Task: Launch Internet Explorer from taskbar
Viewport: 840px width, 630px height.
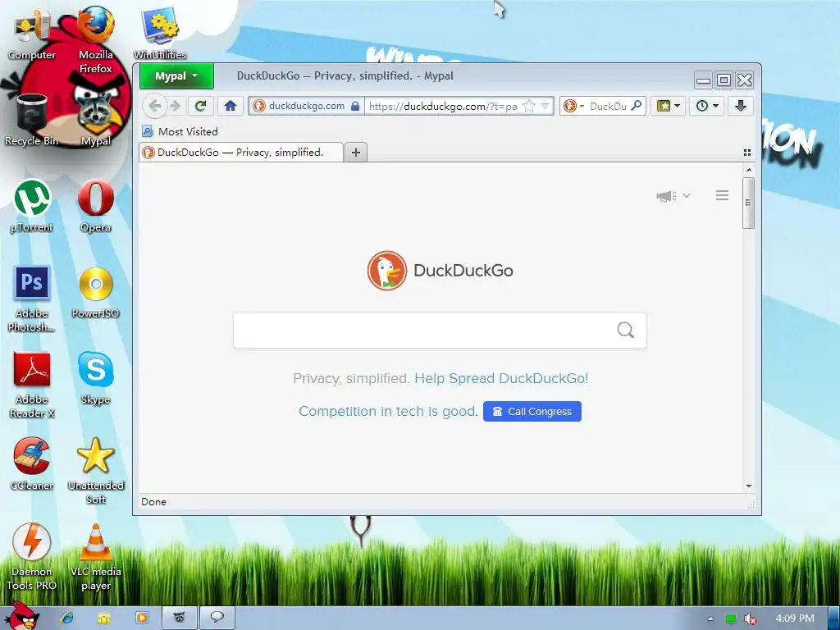Action: coord(67,619)
